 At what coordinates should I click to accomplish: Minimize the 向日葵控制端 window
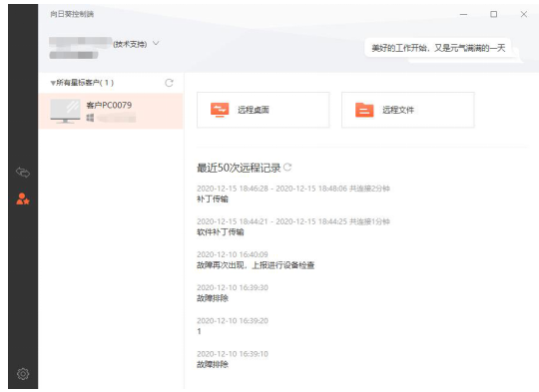point(464,14)
